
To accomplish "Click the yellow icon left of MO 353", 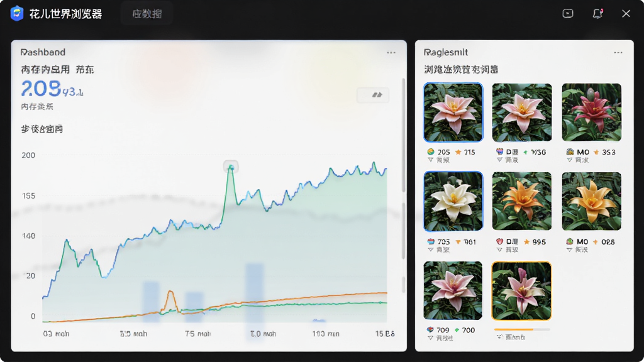I will click(x=570, y=152).
